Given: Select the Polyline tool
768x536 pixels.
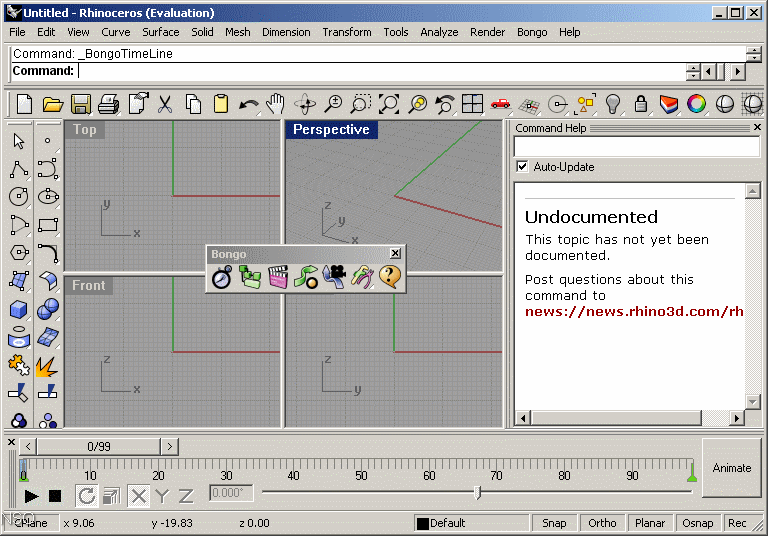Looking at the screenshot, I should (x=19, y=169).
